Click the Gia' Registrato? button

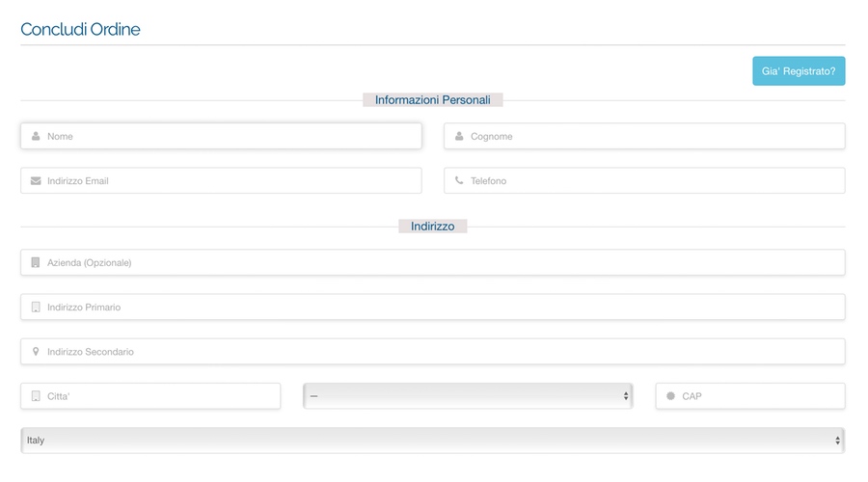click(799, 70)
